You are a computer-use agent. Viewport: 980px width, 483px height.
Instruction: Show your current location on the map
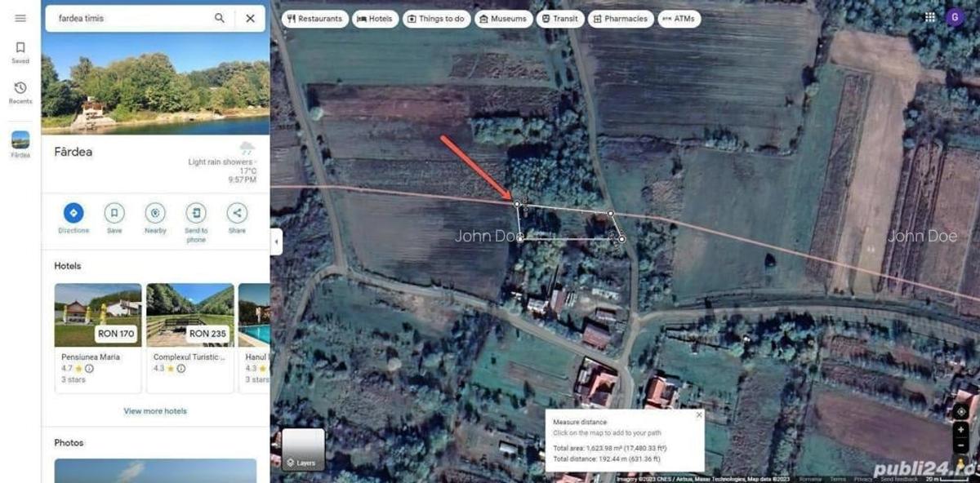pyautogui.click(x=960, y=411)
